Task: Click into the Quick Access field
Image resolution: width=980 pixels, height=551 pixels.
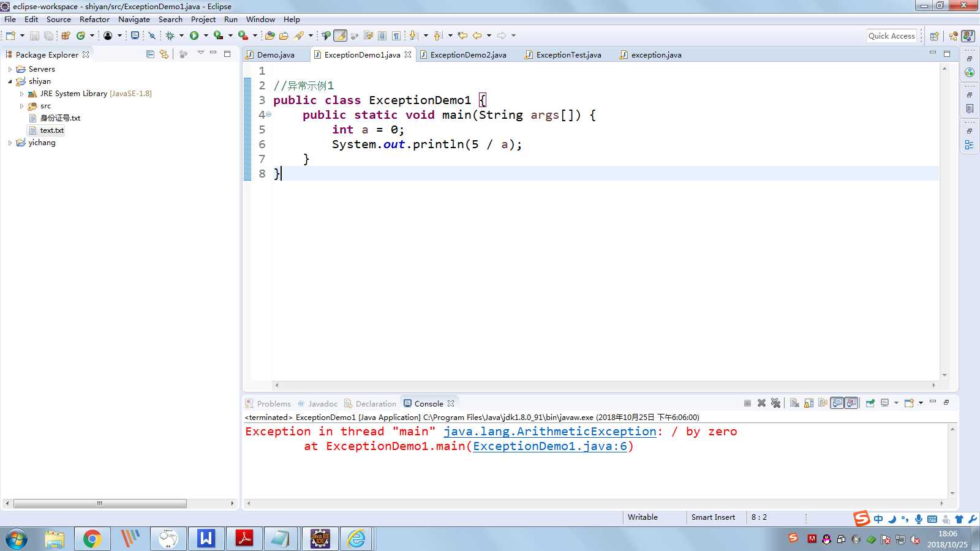Action: [892, 36]
